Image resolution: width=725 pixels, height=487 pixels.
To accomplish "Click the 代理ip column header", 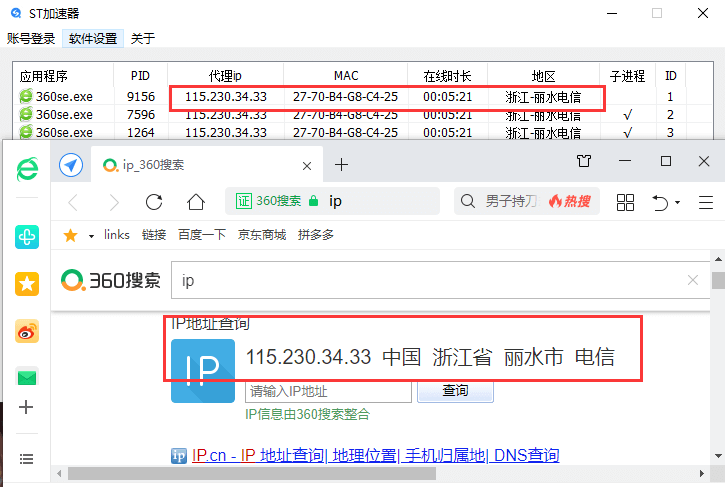I will 225,76.
